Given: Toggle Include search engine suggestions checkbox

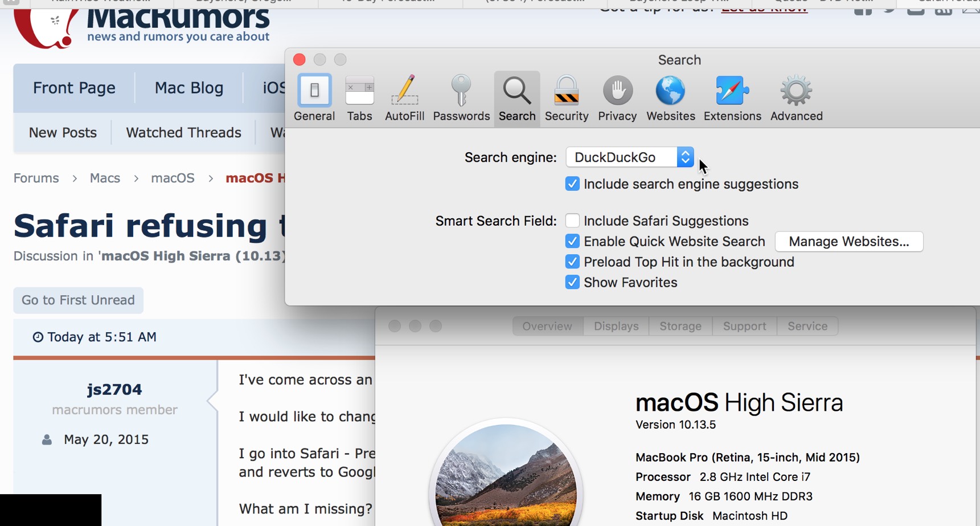Looking at the screenshot, I should (572, 184).
